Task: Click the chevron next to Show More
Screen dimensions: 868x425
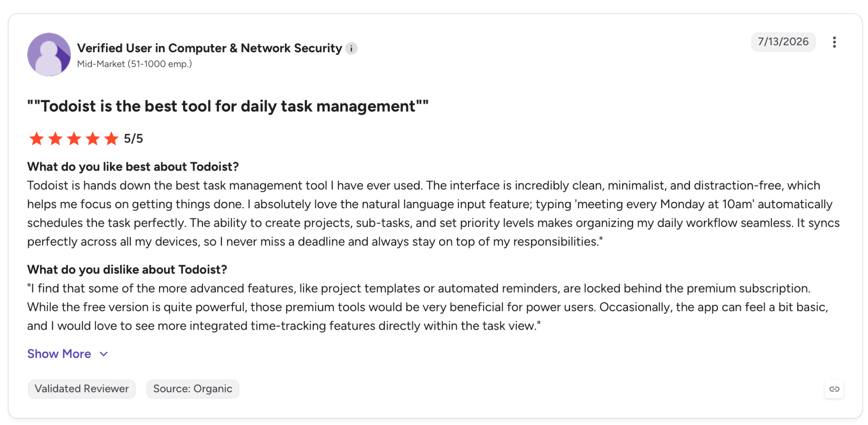Action: click(104, 354)
